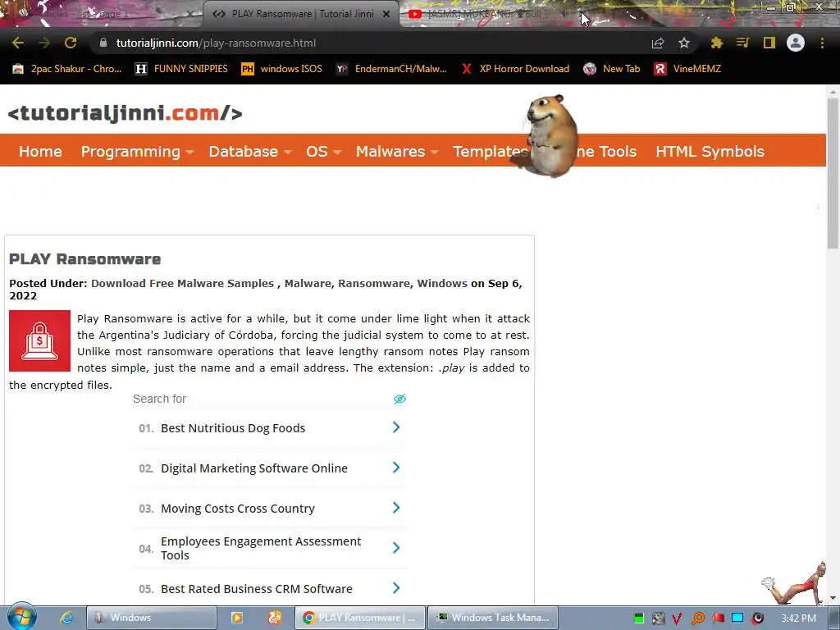Click the tutorialjinni.com site logo
The width and height of the screenshot is (840, 630).
(x=126, y=113)
